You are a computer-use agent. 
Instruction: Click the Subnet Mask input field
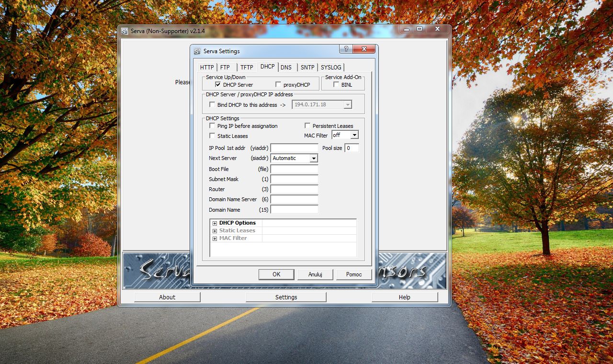coord(295,179)
